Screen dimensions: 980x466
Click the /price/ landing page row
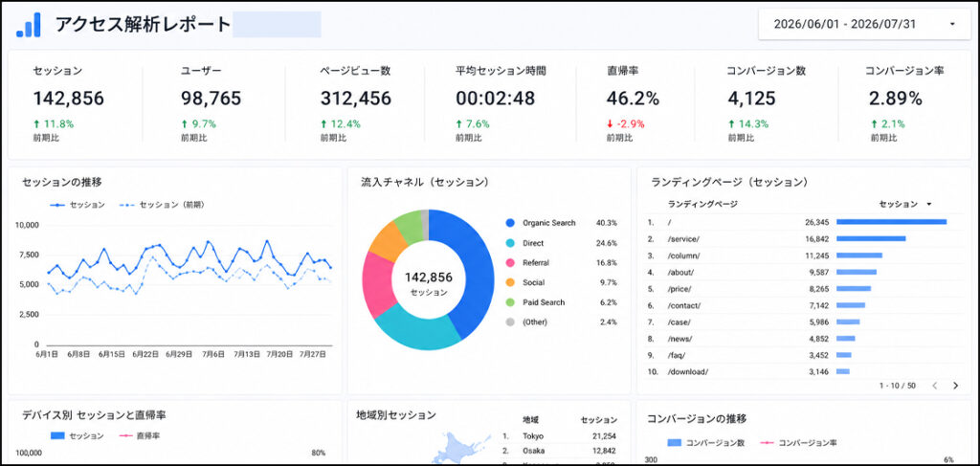click(x=803, y=289)
